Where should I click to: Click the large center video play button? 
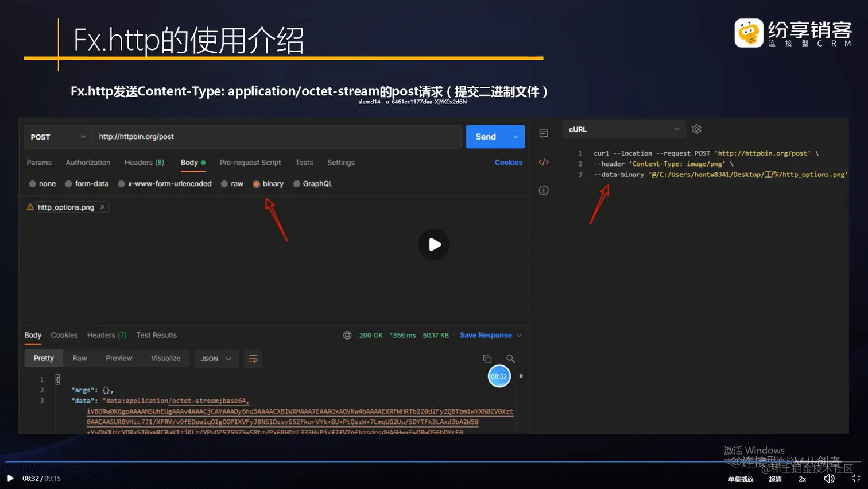pyautogui.click(x=435, y=244)
